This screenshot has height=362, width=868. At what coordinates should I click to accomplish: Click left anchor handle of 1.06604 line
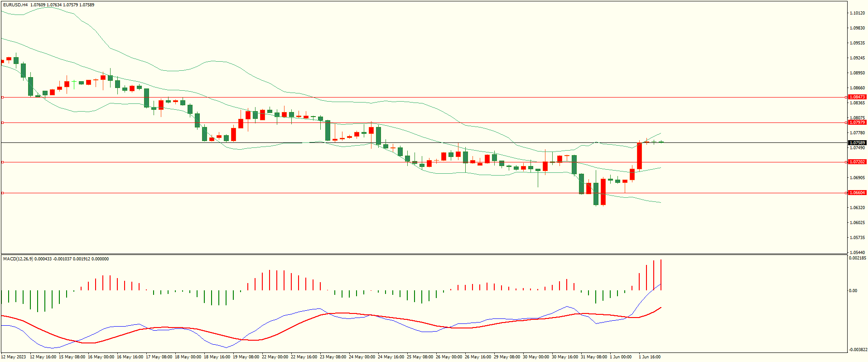pos(2,193)
